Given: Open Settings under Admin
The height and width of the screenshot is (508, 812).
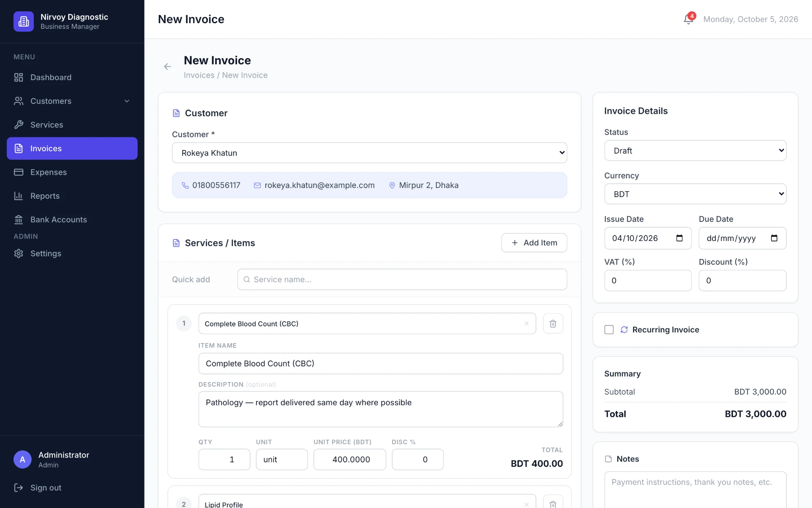Looking at the screenshot, I should 72,254.
